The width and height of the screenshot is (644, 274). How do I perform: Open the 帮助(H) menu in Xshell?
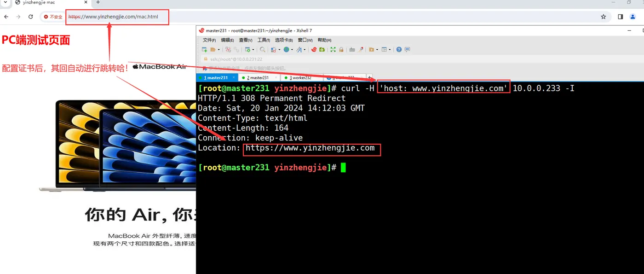pos(324,40)
